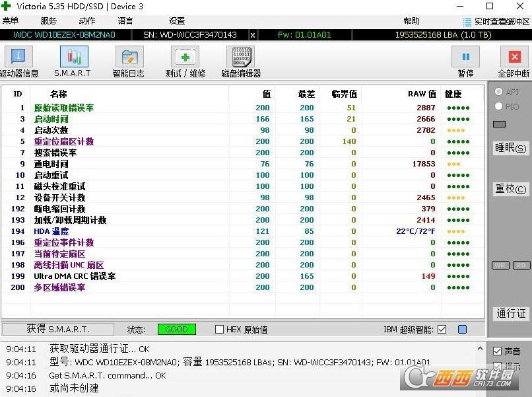This screenshot has width=532, height=397.
Task: Open the 设置 menu
Action: 177,21
